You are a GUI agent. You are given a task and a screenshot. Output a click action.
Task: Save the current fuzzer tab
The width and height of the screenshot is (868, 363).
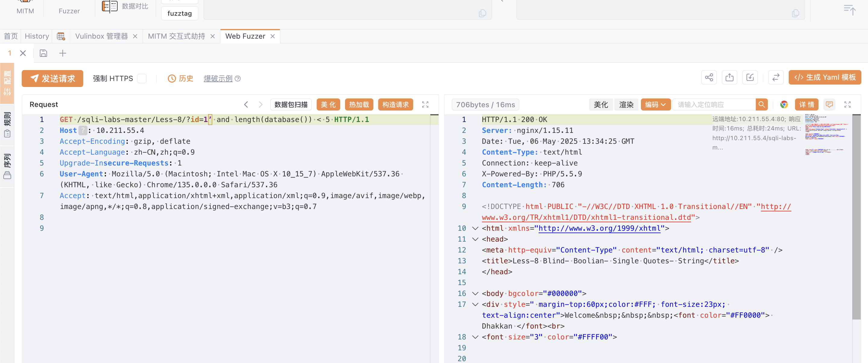pyautogui.click(x=43, y=53)
